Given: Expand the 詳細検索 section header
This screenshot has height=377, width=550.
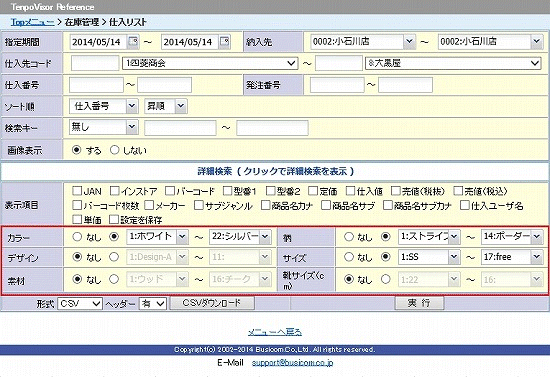Looking at the screenshot, I should (275, 171).
